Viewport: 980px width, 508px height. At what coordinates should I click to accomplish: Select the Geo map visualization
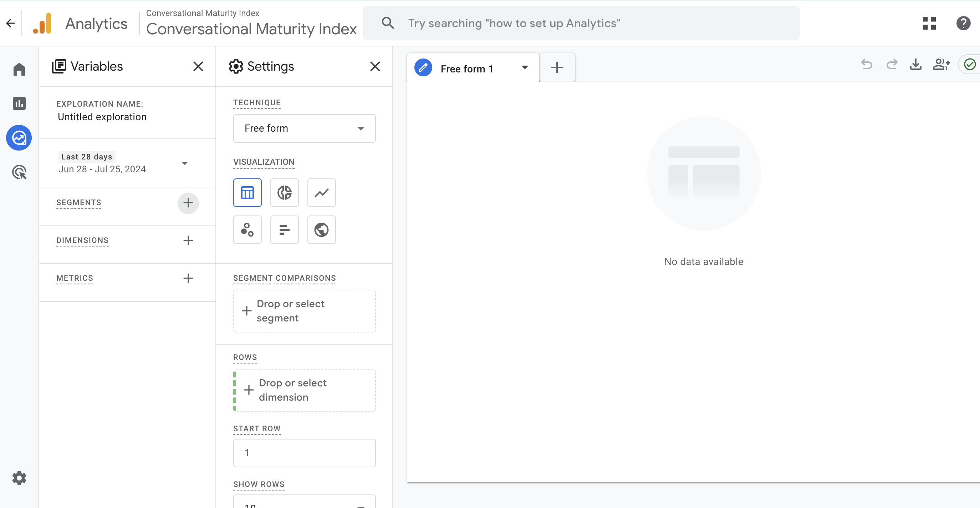(x=321, y=230)
